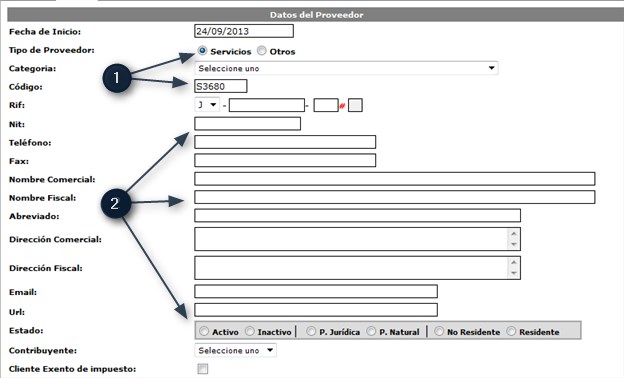The width and height of the screenshot is (624, 378).
Task: Select the No Residente option
Action: tap(439, 331)
